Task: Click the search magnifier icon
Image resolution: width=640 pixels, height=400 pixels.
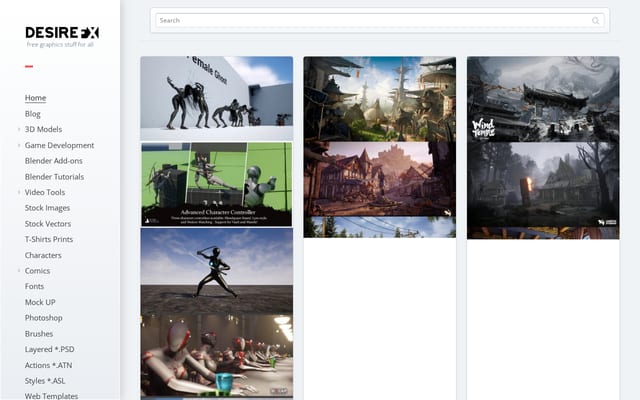Action: (596, 20)
